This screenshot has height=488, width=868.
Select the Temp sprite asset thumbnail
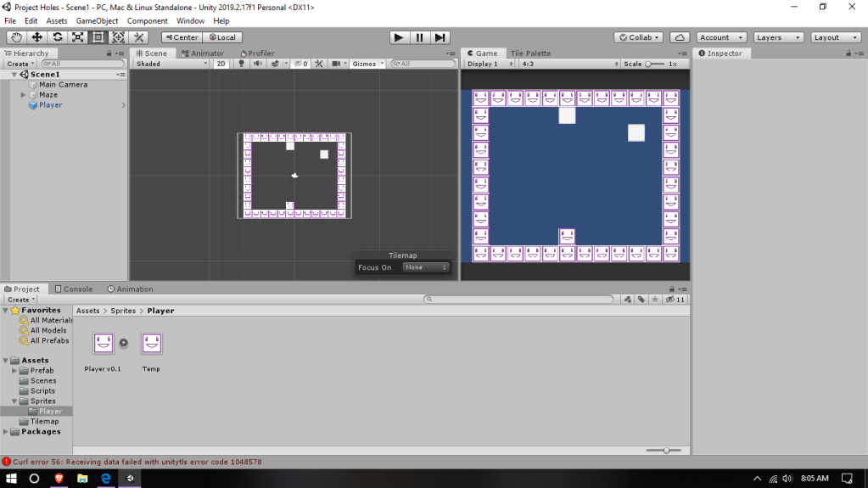tap(151, 344)
